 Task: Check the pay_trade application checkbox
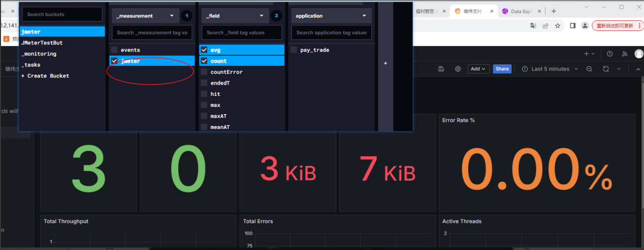pyautogui.click(x=294, y=50)
